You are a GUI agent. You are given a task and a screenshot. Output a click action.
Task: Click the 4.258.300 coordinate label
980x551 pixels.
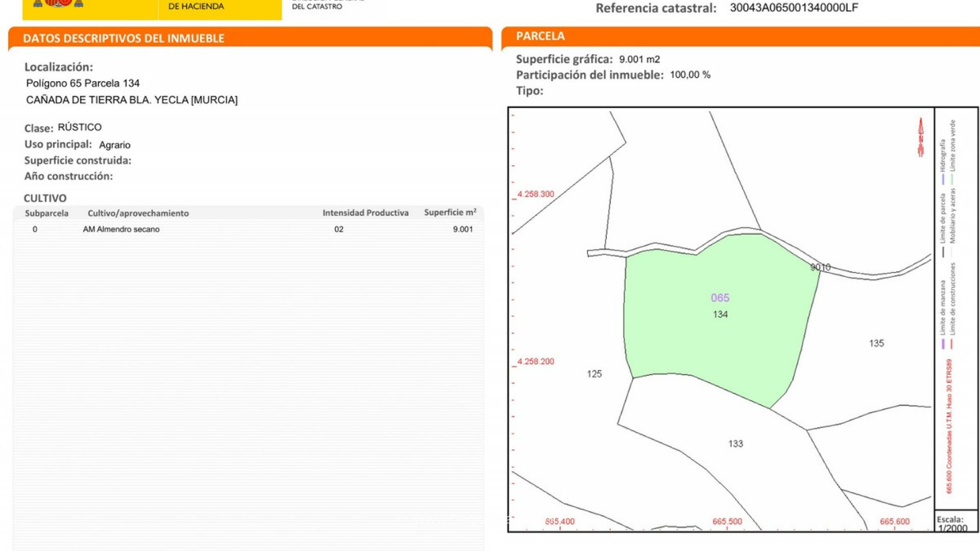pos(535,194)
